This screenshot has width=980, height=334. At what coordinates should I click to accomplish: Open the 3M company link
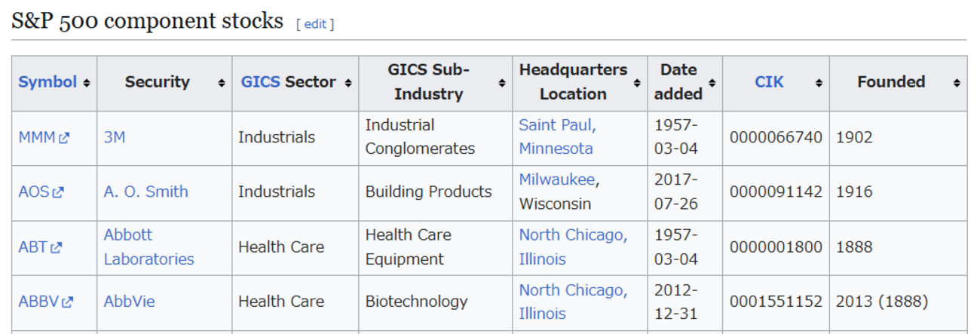(x=115, y=137)
